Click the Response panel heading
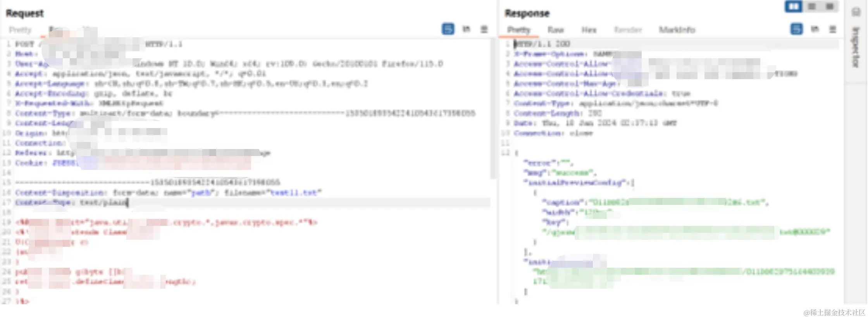The width and height of the screenshot is (868, 319). click(x=527, y=13)
